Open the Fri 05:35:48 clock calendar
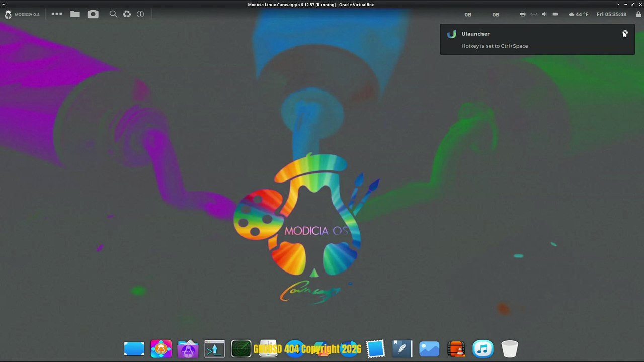The image size is (644, 362). [x=611, y=14]
